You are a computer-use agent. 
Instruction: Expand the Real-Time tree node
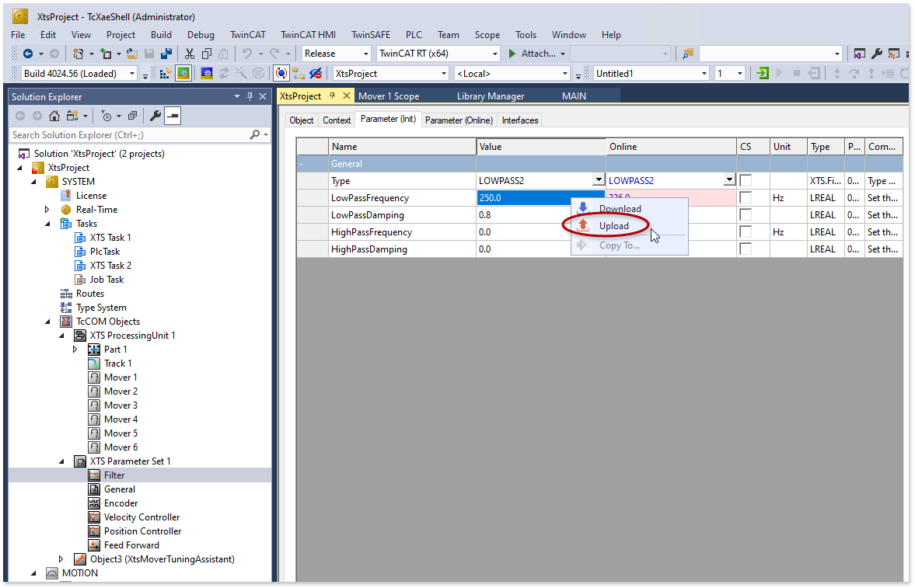pyautogui.click(x=47, y=210)
